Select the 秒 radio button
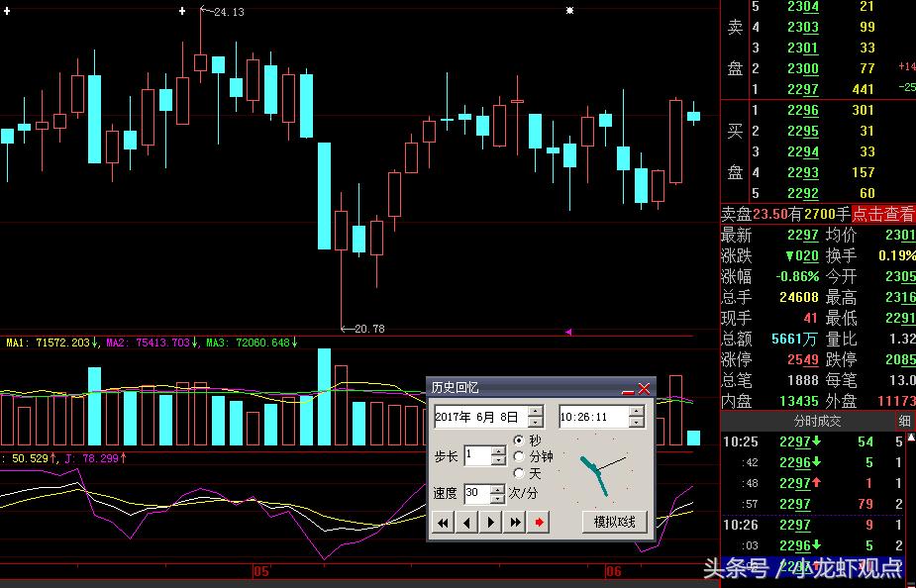916x588 pixels. point(520,441)
